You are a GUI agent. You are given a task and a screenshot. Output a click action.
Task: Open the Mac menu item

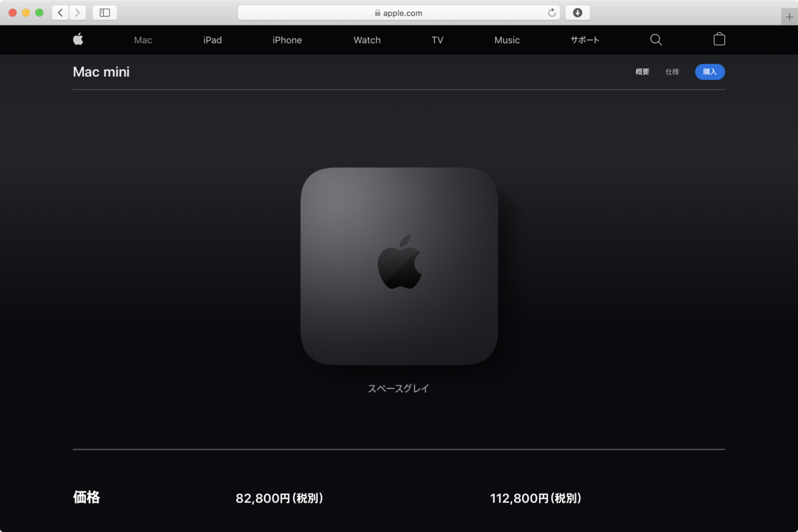pos(143,40)
